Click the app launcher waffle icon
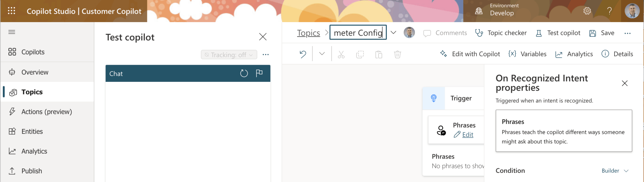The height and width of the screenshot is (182, 644). [x=12, y=11]
